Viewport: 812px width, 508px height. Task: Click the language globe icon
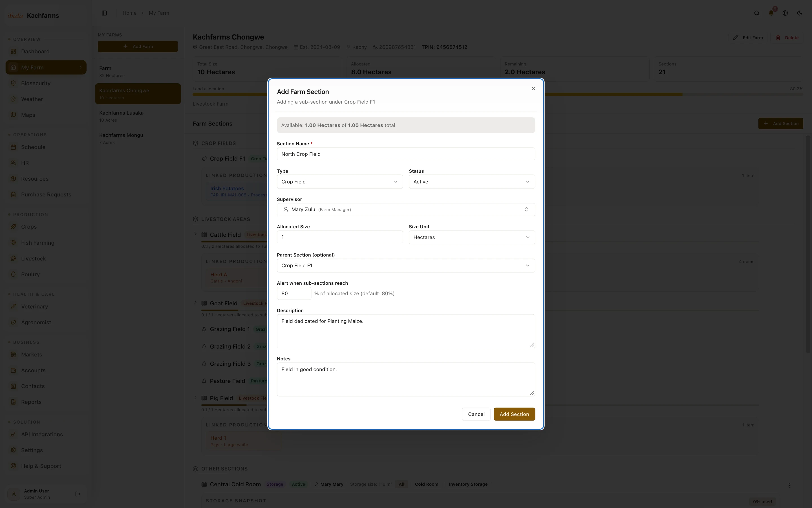click(x=785, y=13)
